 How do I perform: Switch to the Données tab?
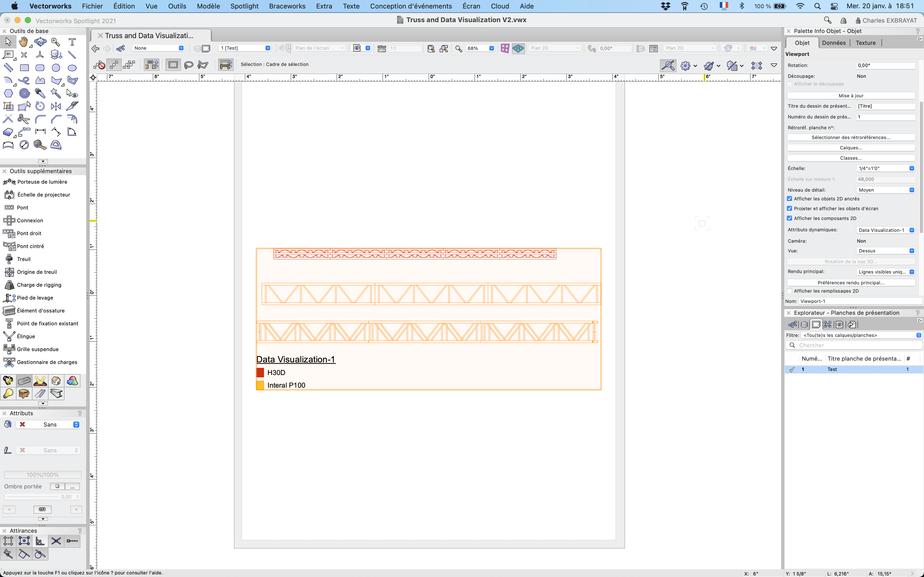834,43
